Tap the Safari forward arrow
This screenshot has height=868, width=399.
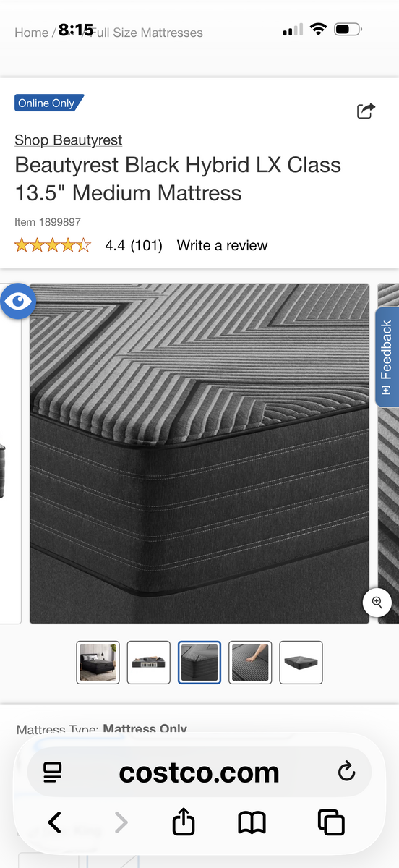pos(121,822)
